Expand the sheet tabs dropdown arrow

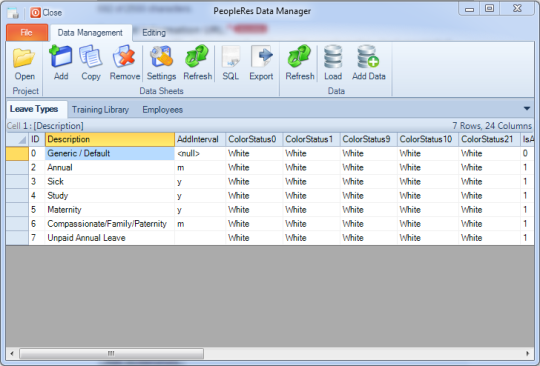527,109
